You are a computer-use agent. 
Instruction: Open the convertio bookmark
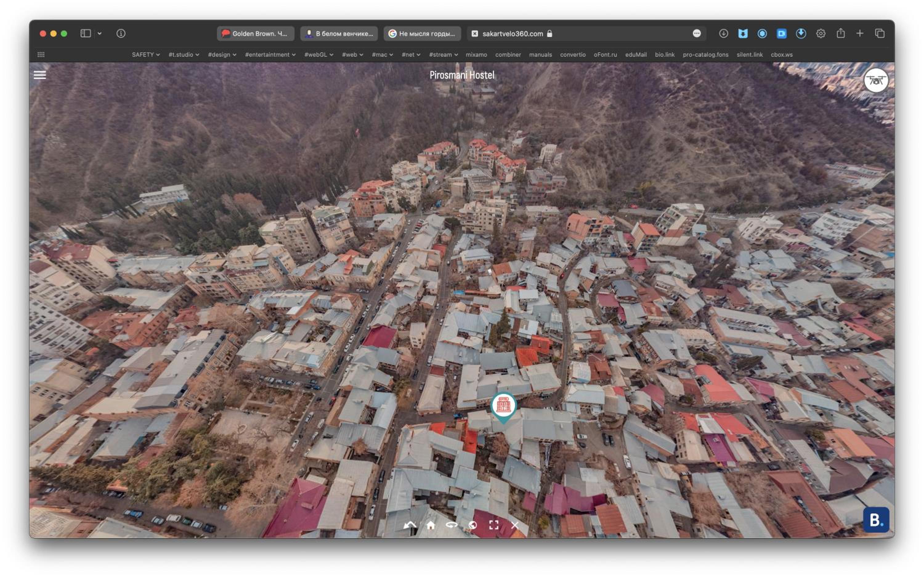tap(572, 55)
